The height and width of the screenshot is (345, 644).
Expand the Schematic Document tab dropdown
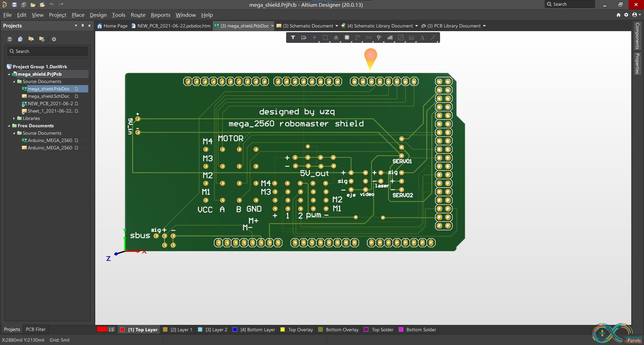(x=336, y=26)
